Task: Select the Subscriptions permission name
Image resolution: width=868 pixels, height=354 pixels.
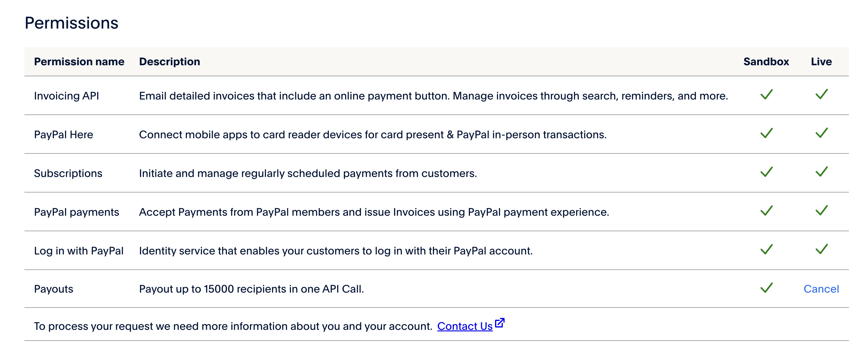Action: (x=68, y=173)
